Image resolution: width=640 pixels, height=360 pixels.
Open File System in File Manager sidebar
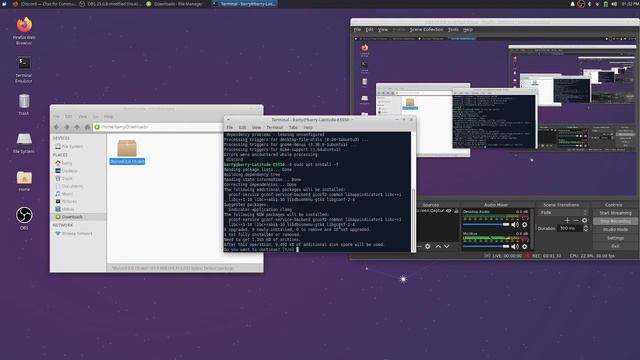pyautogui.click(x=69, y=146)
